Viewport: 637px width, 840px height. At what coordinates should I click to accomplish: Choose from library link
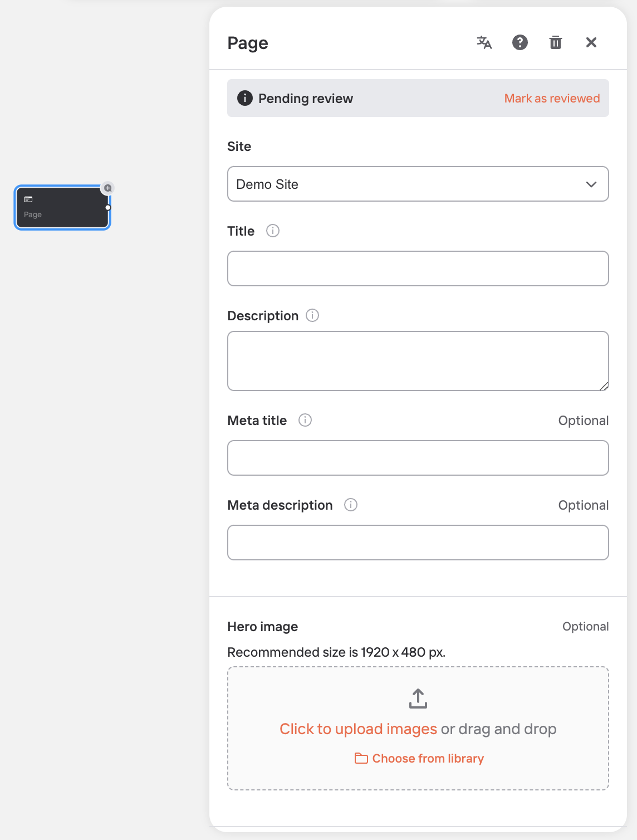pyautogui.click(x=419, y=758)
